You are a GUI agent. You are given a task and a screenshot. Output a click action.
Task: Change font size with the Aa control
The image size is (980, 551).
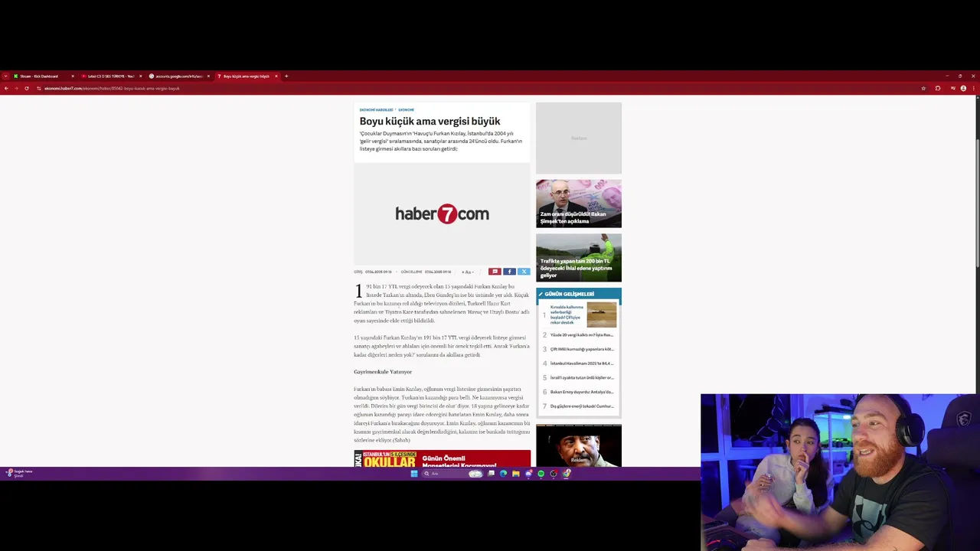(x=467, y=272)
